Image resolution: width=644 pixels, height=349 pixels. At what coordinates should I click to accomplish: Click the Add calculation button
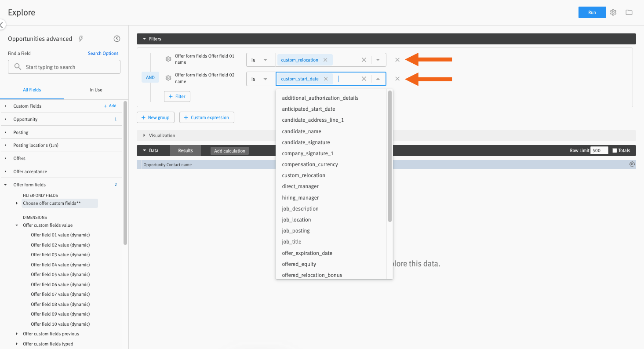point(229,151)
